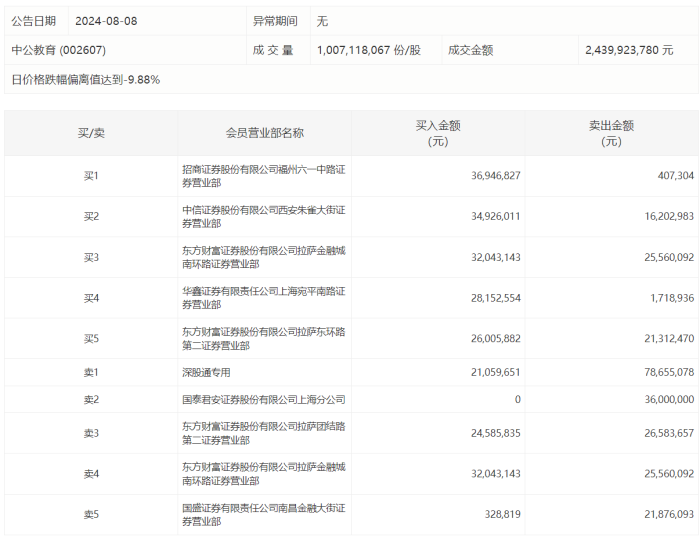
Task: Select buy amount 26,005,882
Action: pos(496,339)
